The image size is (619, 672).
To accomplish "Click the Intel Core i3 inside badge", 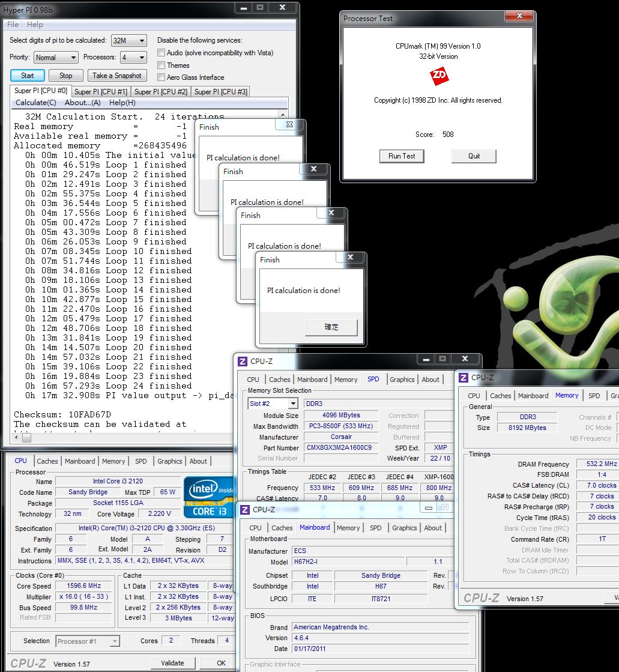I will coord(208,497).
